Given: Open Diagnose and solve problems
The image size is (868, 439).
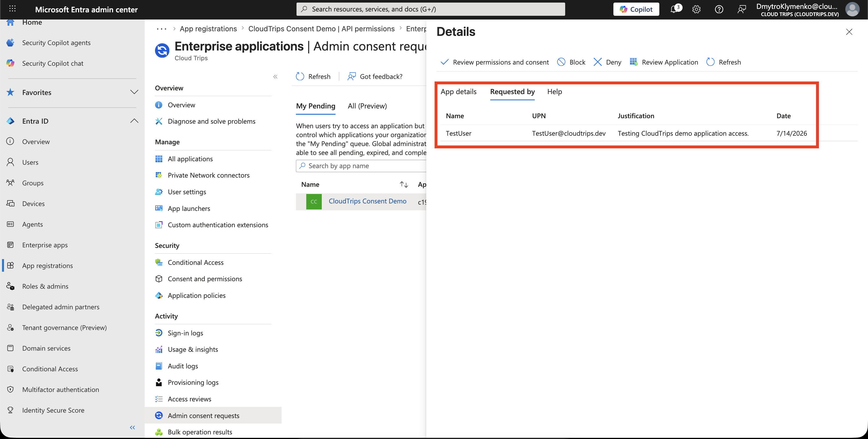Looking at the screenshot, I should 211,121.
